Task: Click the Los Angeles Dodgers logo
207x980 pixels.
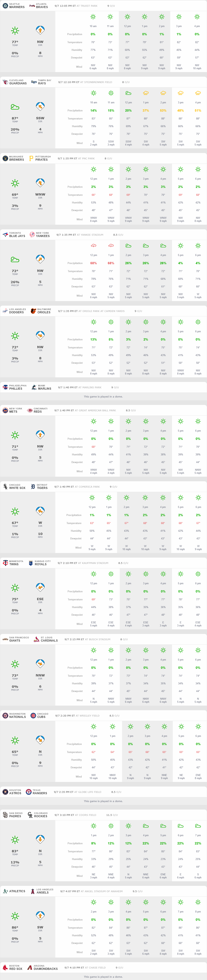Action: point(5,311)
